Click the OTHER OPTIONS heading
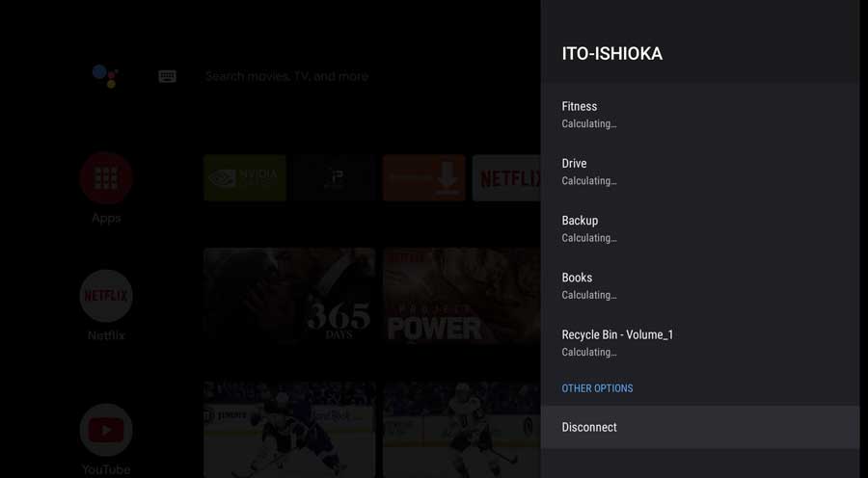The image size is (868, 478). 597,388
